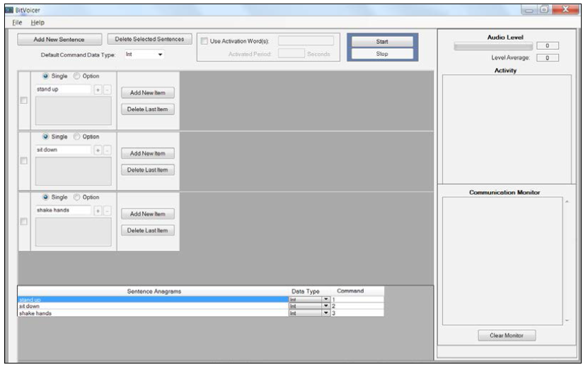The height and width of the screenshot is (372, 588).
Task: Open the File menu
Action: [x=17, y=23]
